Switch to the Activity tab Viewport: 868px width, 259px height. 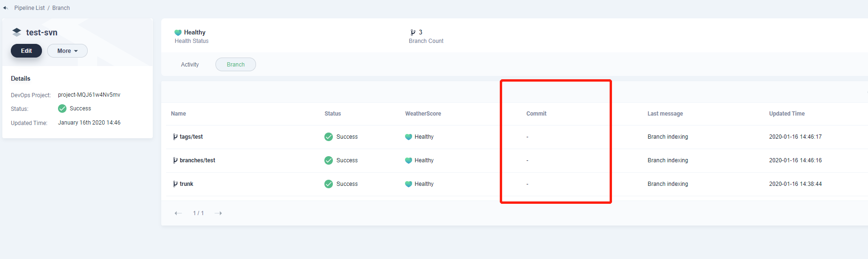(x=190, y=65)
